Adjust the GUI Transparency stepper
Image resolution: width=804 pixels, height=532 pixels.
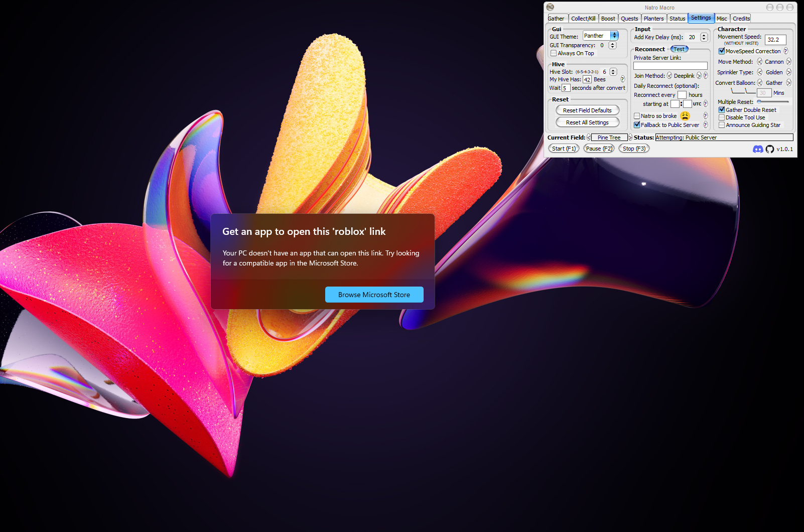[x=612, y=45]
